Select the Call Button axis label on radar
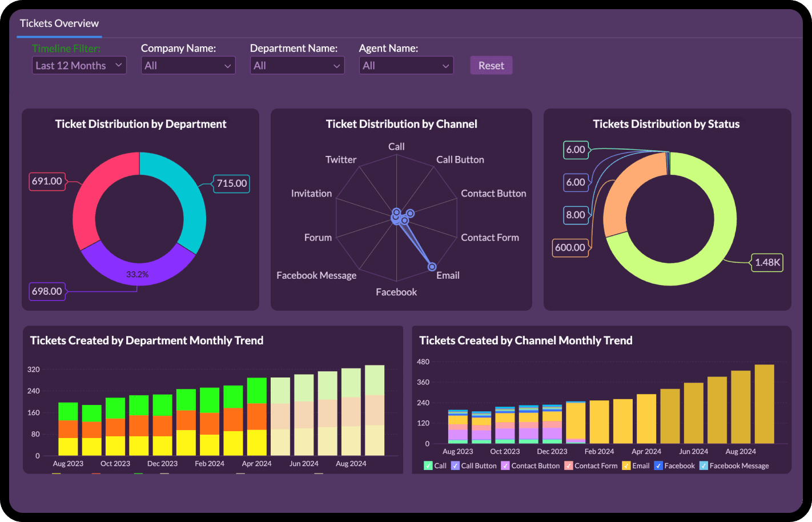This screenshot has height=522, width=812. pyautogui.click(x=460, y=160)
